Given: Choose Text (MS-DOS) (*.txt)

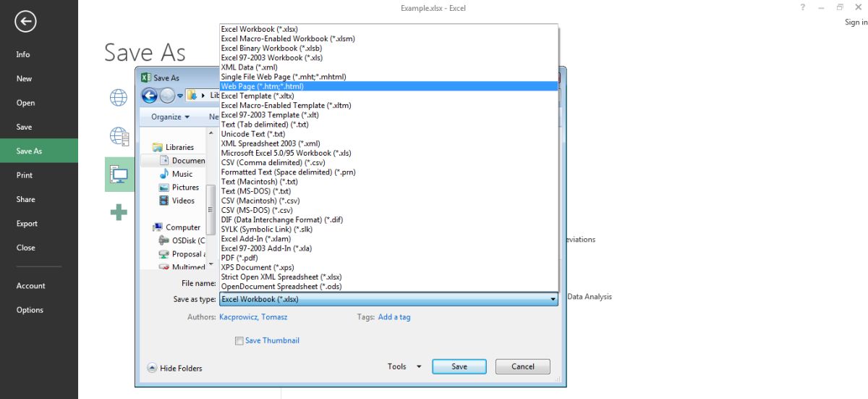Looking at the screenshot, I should coord(388,191).
